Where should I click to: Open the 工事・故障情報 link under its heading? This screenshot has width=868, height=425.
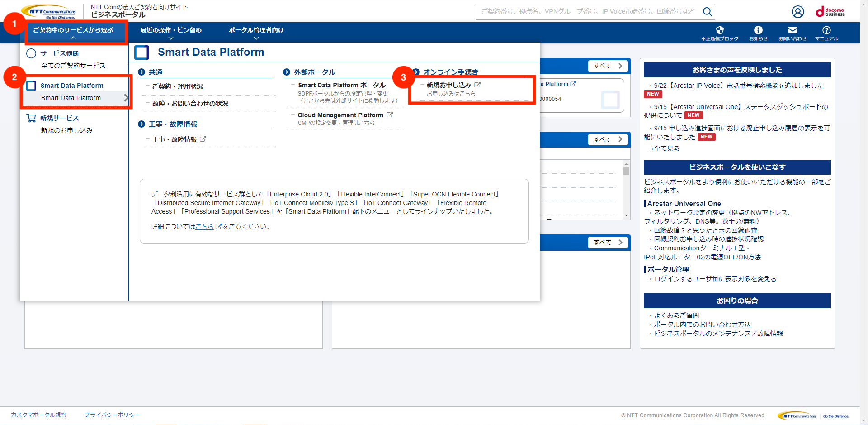175,139
